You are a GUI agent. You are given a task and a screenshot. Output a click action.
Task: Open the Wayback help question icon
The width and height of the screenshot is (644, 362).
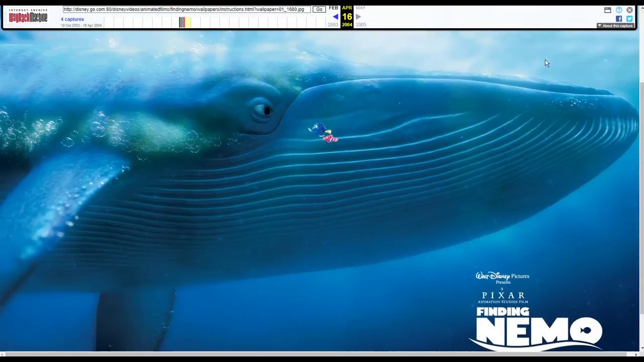click(619, 10)
